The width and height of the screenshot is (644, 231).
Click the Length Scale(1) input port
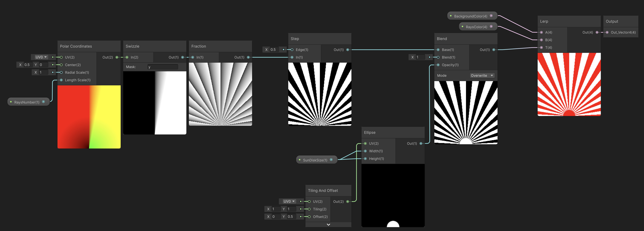61,80
